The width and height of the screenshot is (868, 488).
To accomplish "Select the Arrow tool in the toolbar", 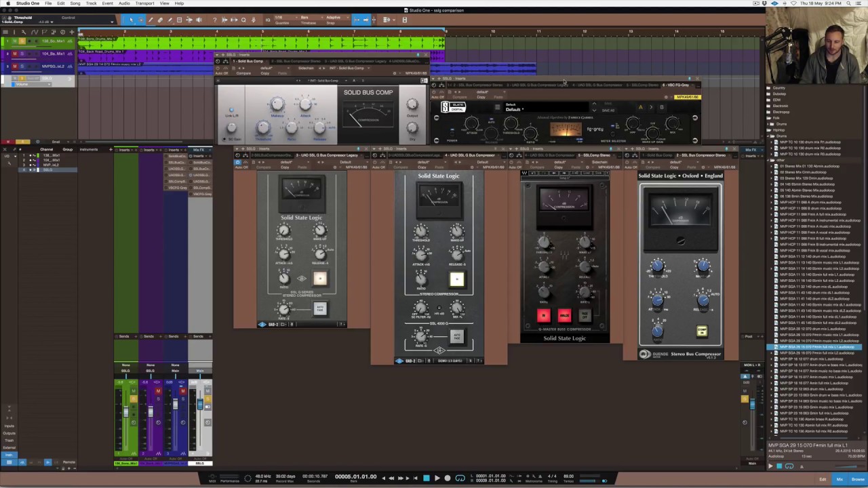I will coord(132,20).
